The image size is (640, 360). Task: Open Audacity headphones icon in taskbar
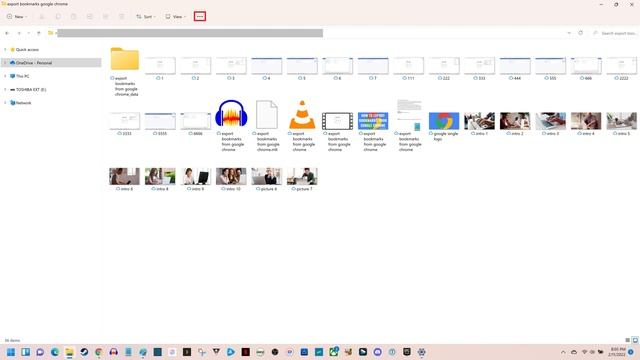click(x=113, y=352)
